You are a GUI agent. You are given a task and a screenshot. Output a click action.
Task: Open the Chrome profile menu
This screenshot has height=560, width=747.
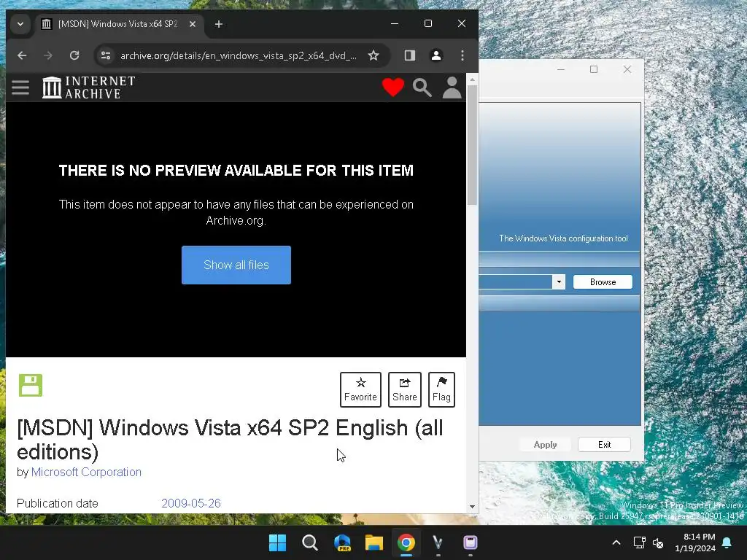click(436, 55)
